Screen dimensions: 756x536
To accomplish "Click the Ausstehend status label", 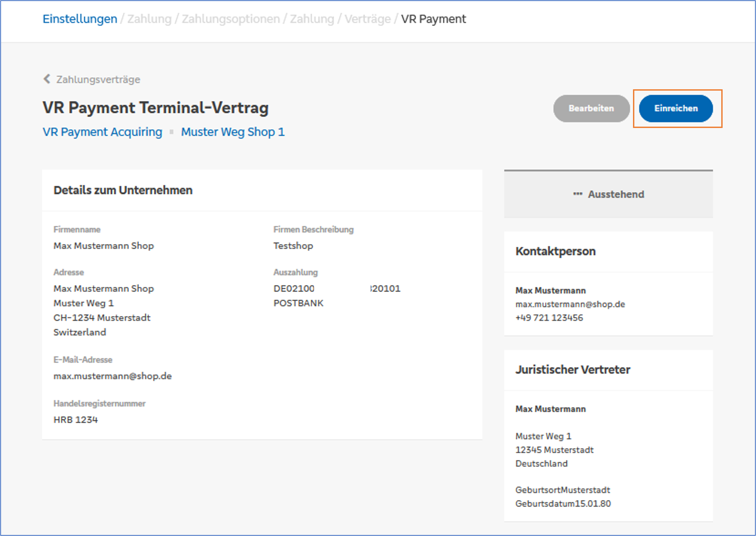I will pyautogui.click(x=616, y=194).
